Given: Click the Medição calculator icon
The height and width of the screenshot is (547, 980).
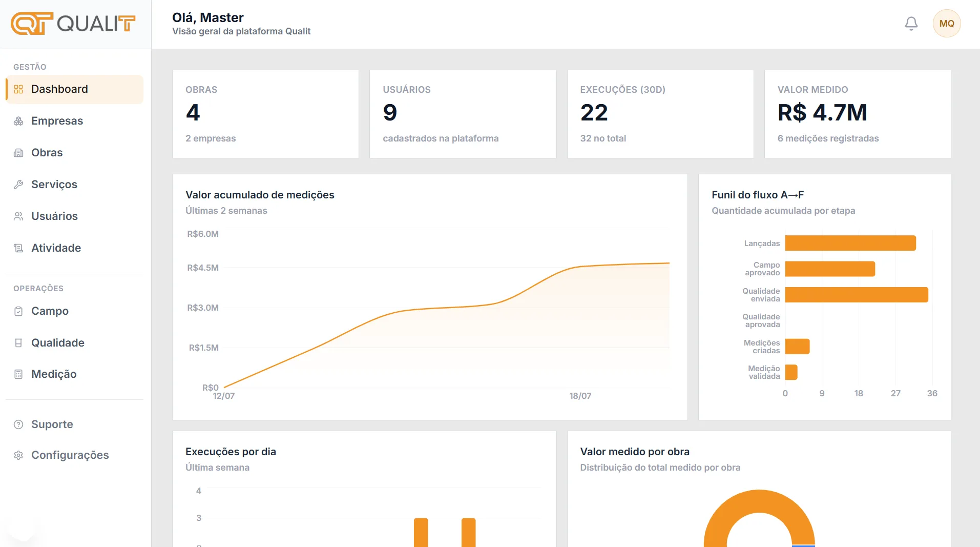Looking at the screenshot, I should click(x=18, y=374).
